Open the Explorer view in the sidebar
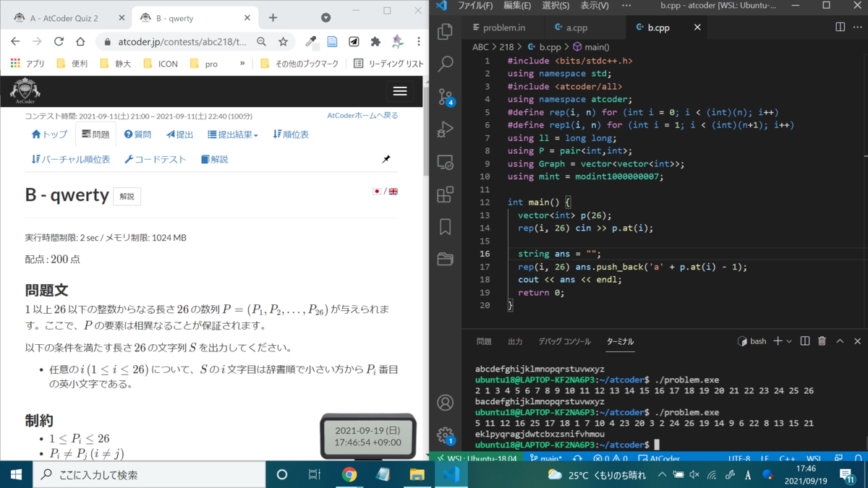 (445, 32)
